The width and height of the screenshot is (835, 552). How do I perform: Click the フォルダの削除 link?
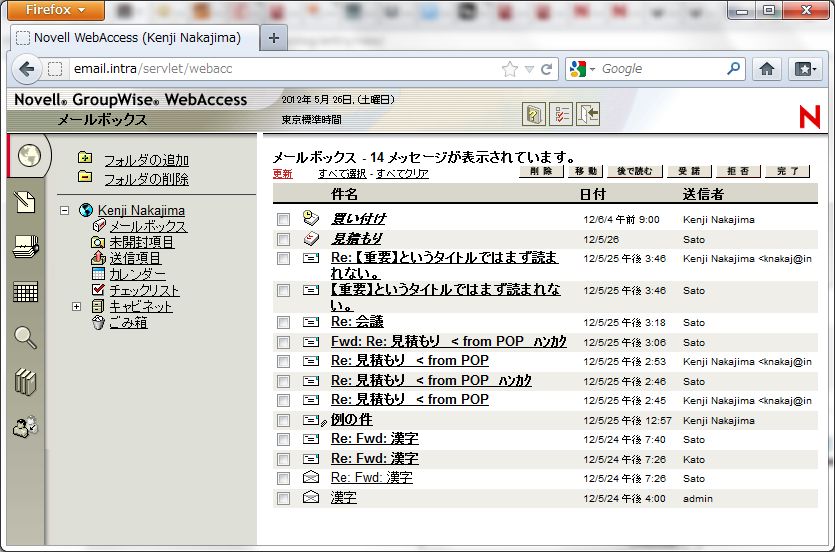click(146, 179)
